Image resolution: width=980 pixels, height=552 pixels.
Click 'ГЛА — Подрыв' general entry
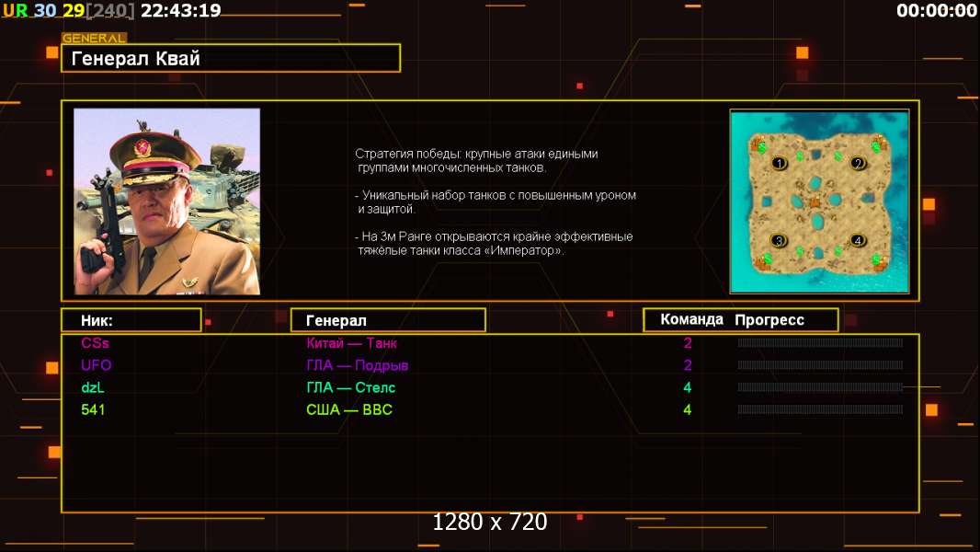[x=357, y=366]
